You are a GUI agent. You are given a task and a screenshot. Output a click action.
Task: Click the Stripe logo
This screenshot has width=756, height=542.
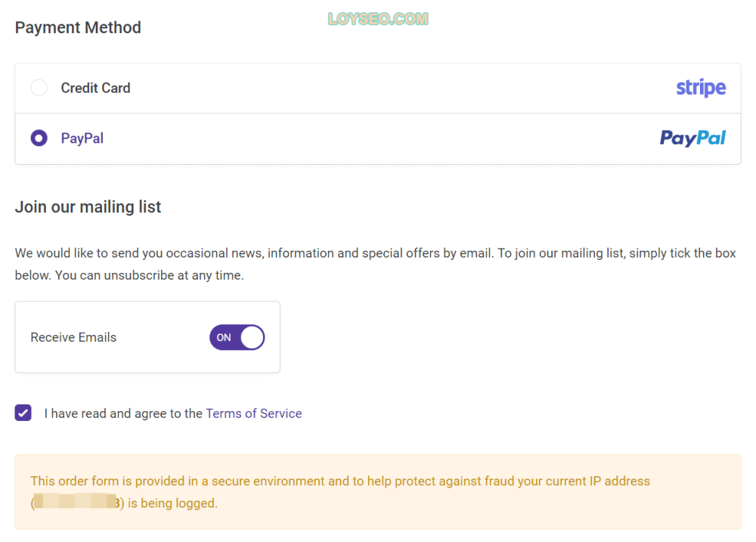pyautogui.click(x=701, y=88)
